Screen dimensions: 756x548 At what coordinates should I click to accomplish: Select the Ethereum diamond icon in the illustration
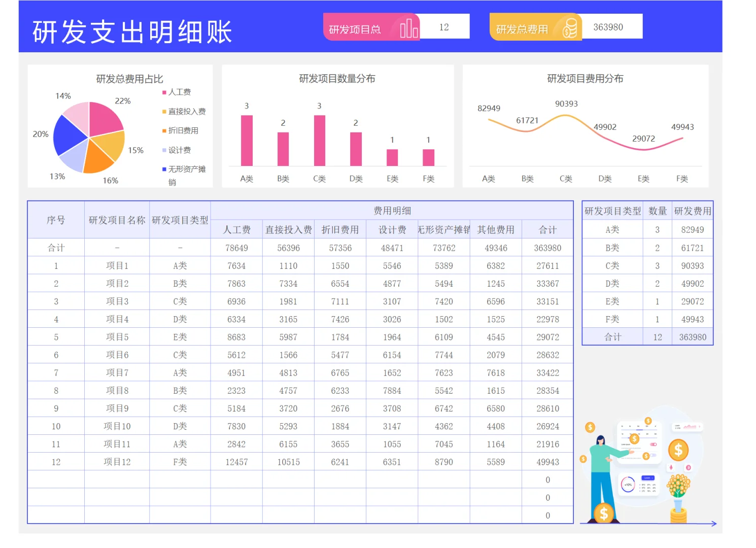(671, 467)
